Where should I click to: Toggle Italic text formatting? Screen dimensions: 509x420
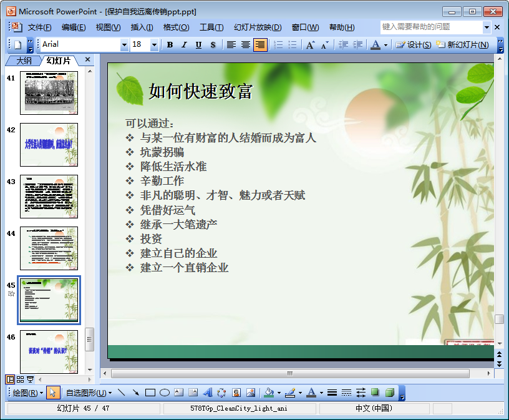(184, 45)
